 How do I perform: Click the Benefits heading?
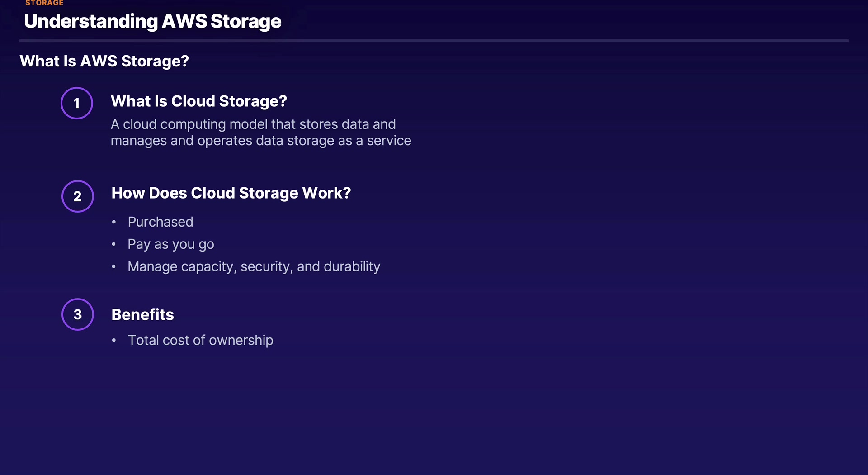[x=142, y=314]
